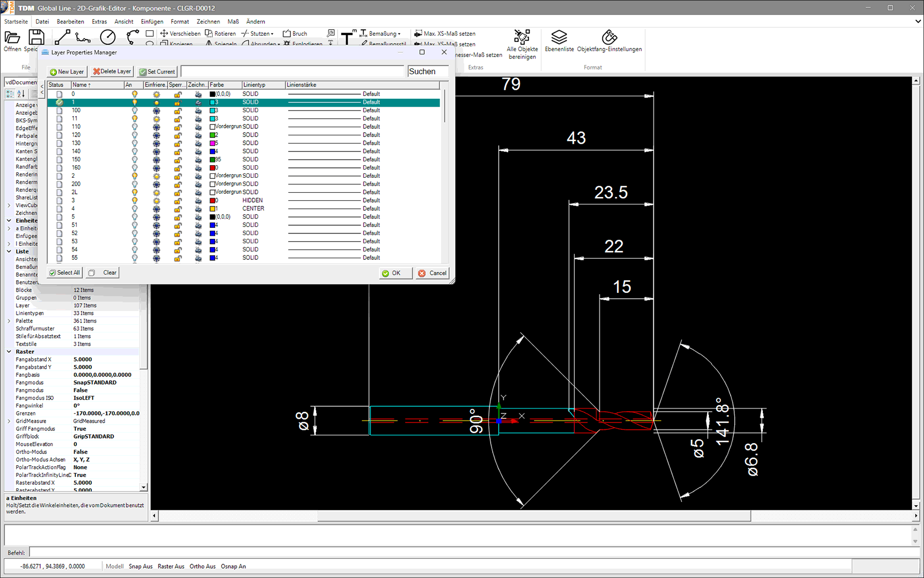Select the circle drawing tool
Screen dimensions: 924x578
tap(108, 37)
